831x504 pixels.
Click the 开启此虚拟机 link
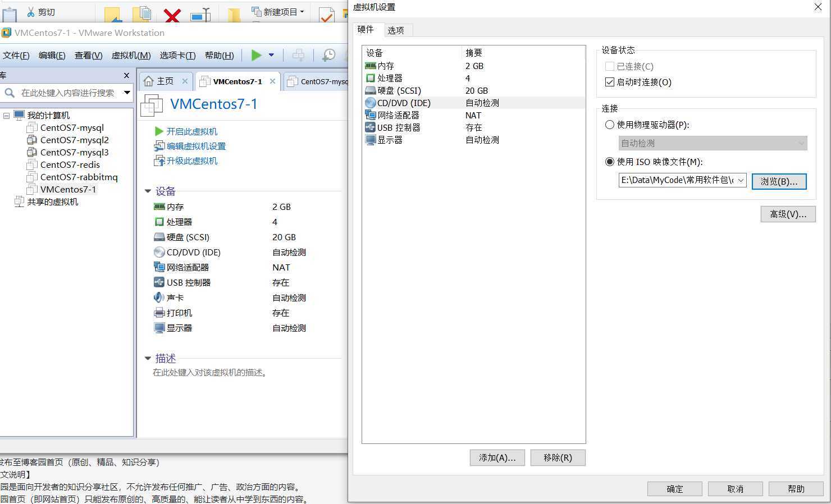[x=192, y=131]
